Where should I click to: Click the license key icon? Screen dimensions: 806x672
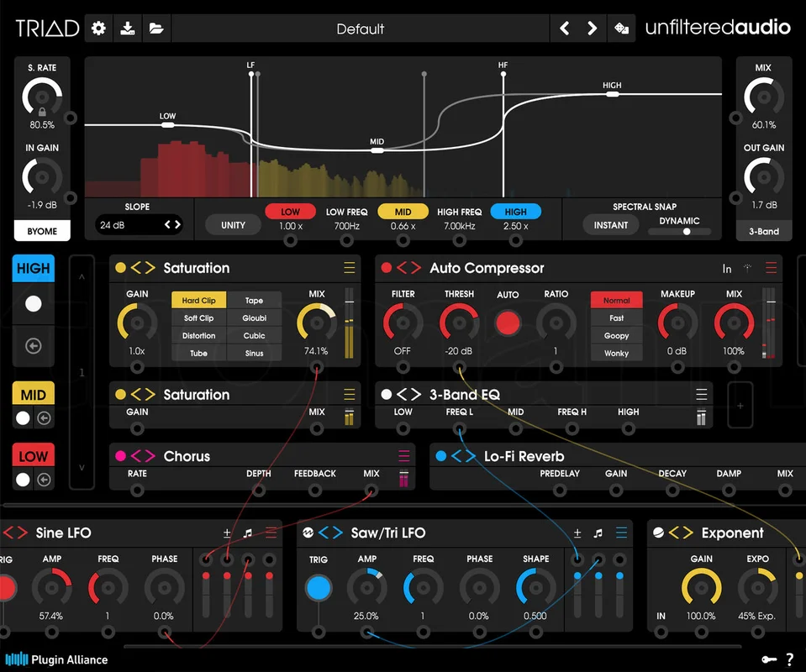pos(769,659)
